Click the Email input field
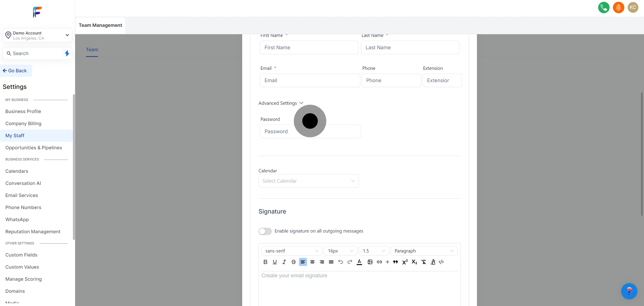 (309, 80)
